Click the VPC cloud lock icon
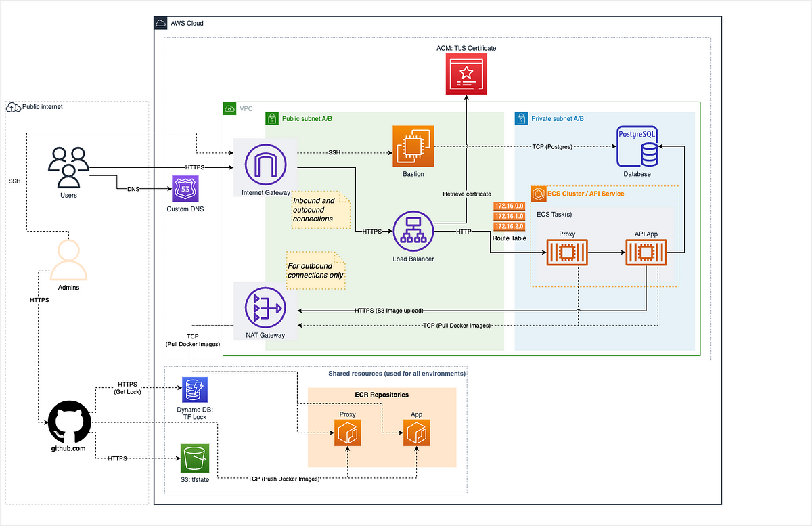Image resolution: width=812 pixels, height=526 pixels. [x=229, y=108]
